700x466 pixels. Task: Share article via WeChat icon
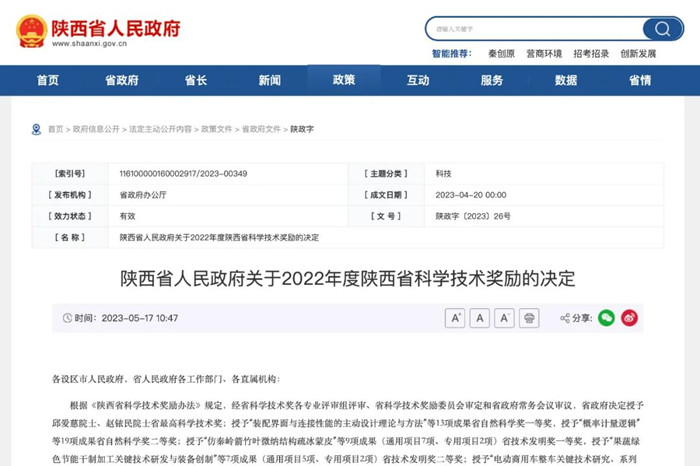tap(606, 318)
